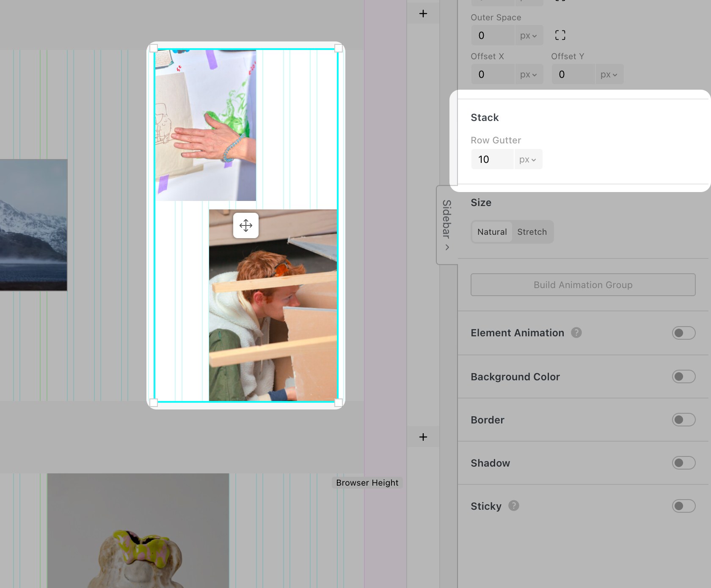This screenshot has width=711, height=588.
Task: Click the Outer Space label
Action: point(496,17)
